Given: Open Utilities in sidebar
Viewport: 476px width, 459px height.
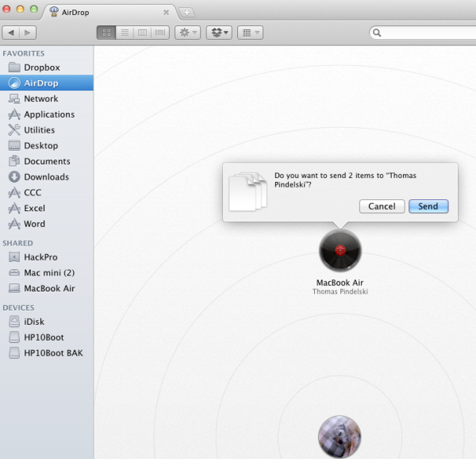Looking at the screenshot, I should pos(47,130).
